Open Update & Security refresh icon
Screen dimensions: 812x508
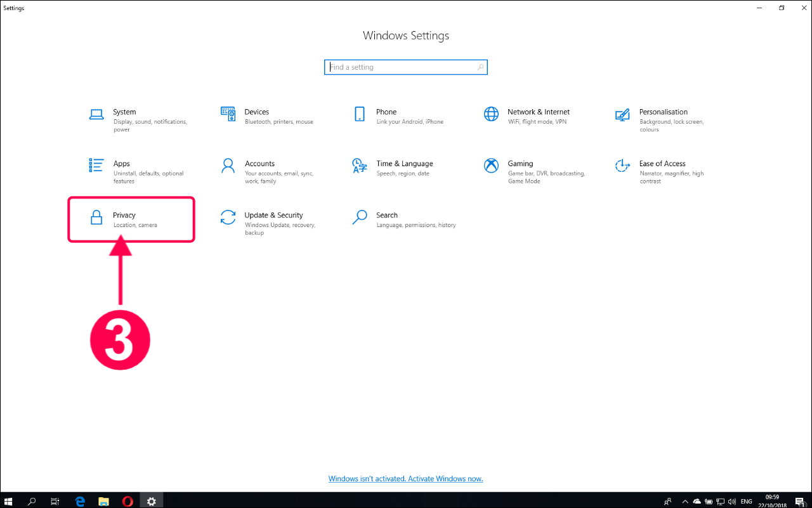click(x=228, y=218)
